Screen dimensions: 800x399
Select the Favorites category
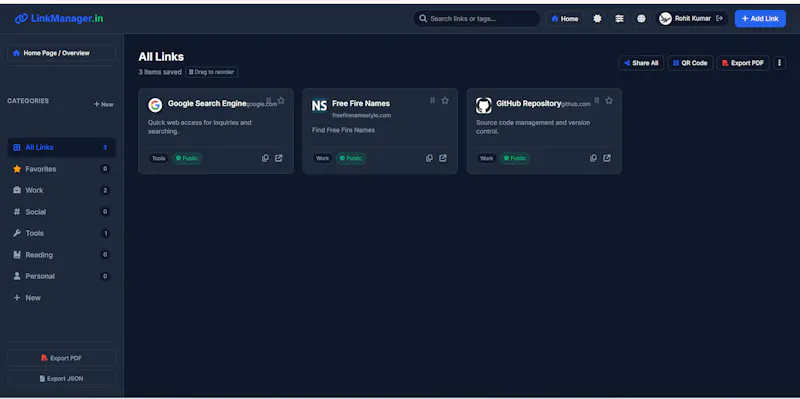[x=61, y=169]
